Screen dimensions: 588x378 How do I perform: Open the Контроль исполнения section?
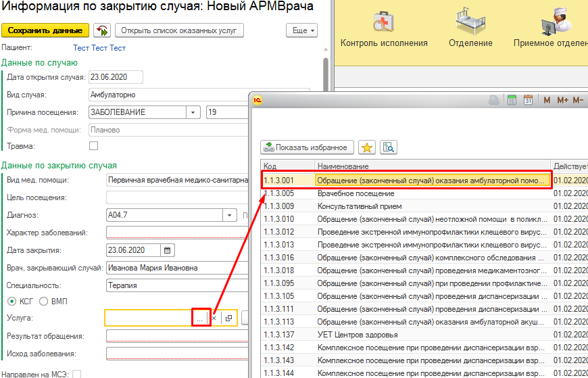pos(384,30)
